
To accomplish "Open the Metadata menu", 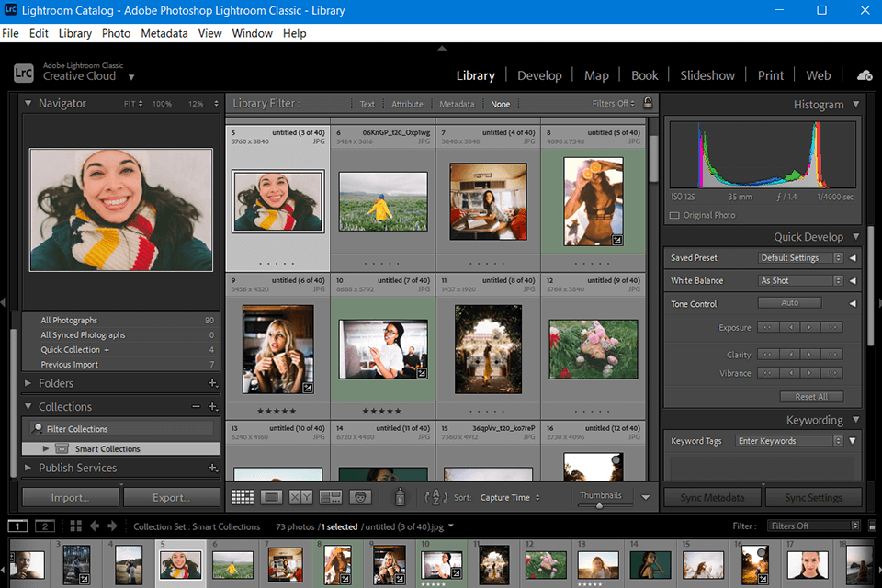I will [x=164, y=33].
